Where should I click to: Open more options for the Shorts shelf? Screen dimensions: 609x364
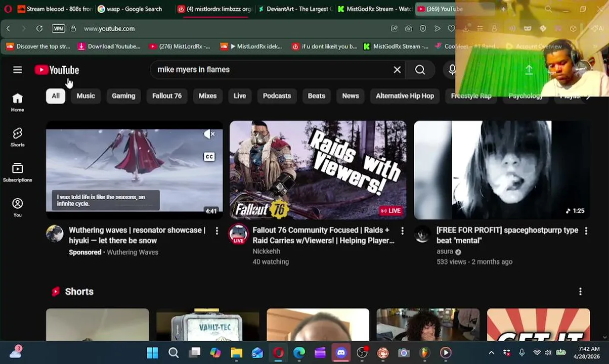point(580,292)
